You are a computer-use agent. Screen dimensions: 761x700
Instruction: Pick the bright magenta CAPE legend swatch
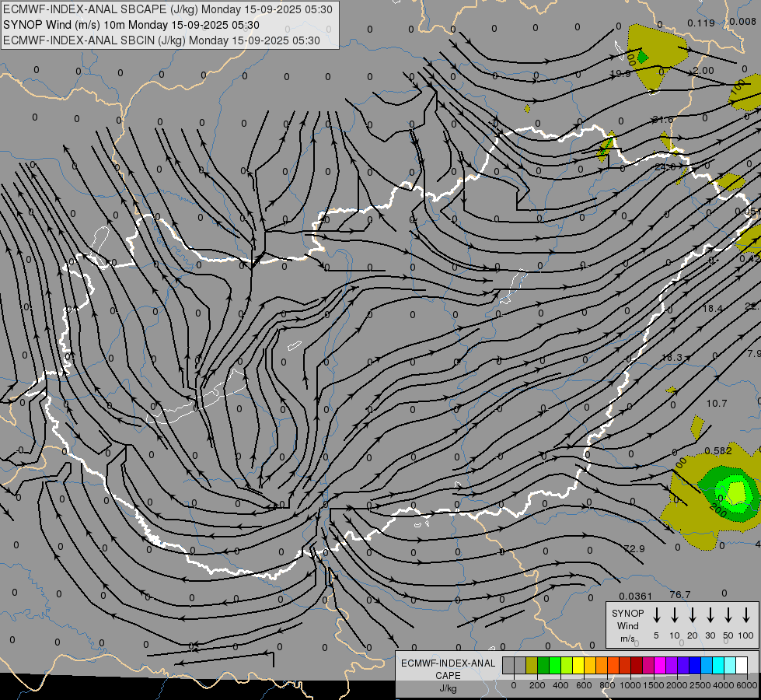pos(660,666)
